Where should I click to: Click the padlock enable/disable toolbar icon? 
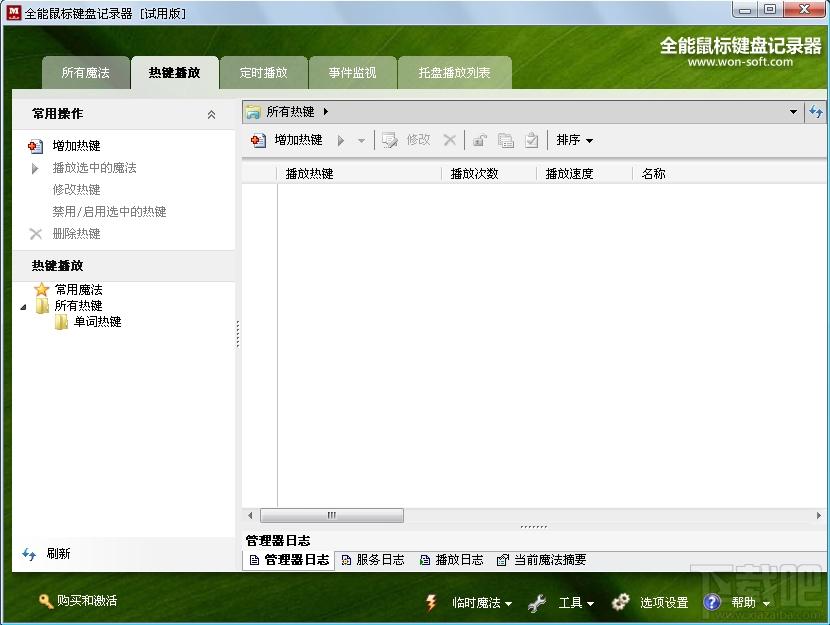[x=480, y=140]
